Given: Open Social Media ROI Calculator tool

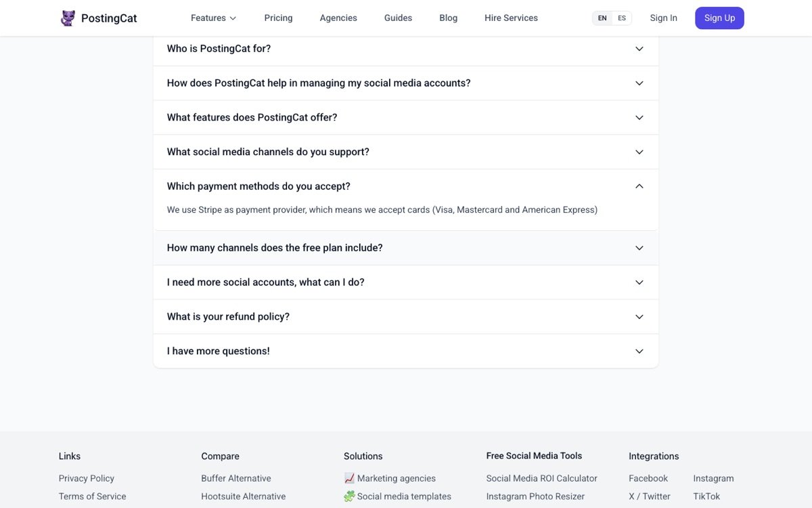Looking at the screenshot, I should tap(542, 478).
